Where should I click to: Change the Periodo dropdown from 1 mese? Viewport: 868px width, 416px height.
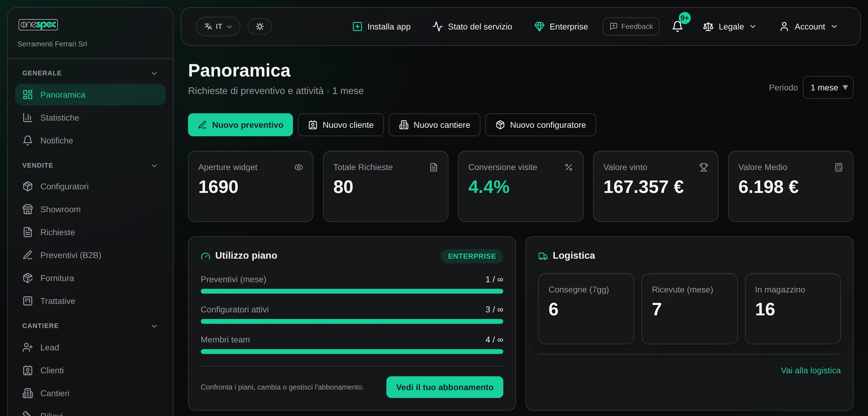828,87
